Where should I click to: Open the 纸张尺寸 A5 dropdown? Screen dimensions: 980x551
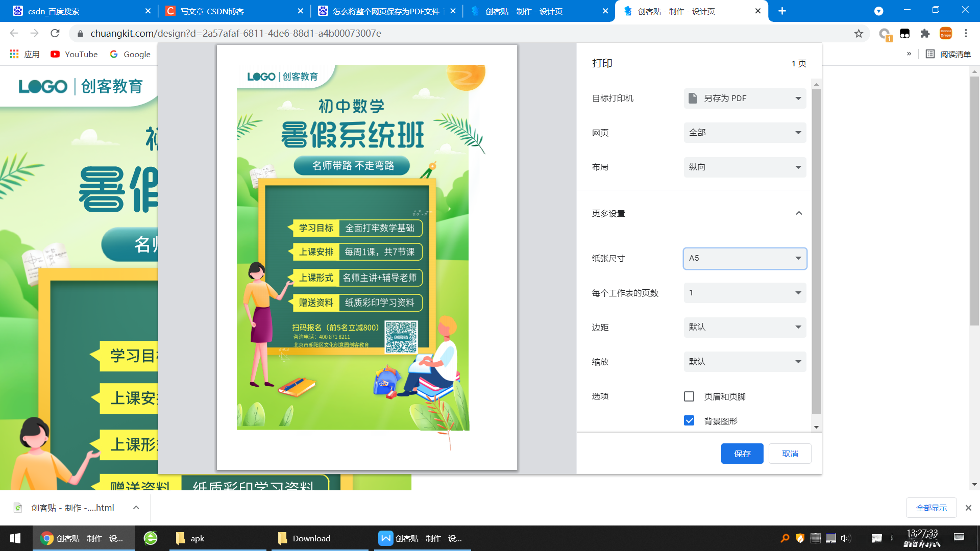(x=745, y=258)
